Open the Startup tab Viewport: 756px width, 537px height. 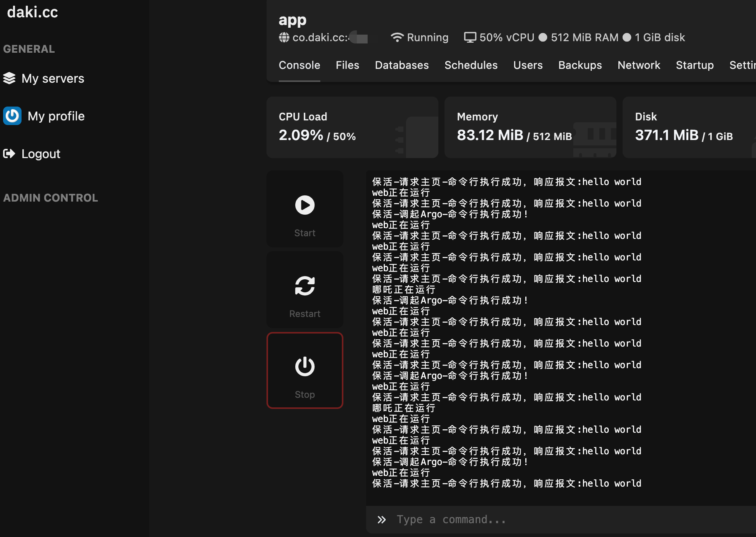[694, 65]
